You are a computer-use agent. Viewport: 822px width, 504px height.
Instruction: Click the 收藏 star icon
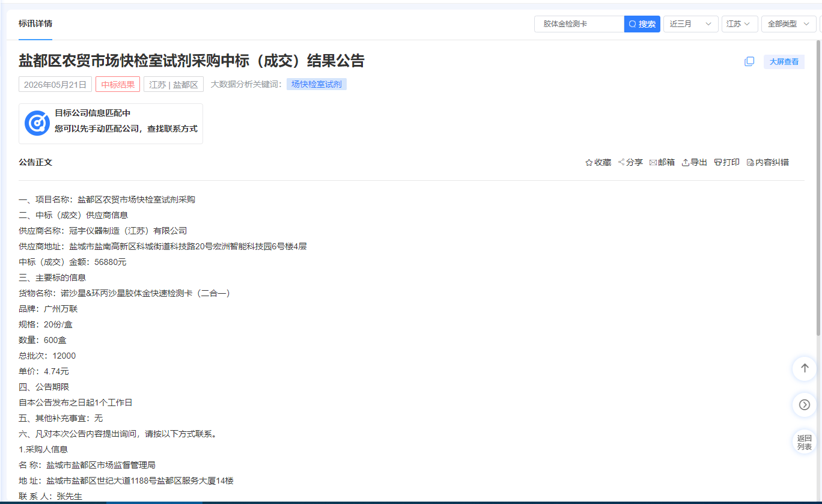tap(589, 162)
